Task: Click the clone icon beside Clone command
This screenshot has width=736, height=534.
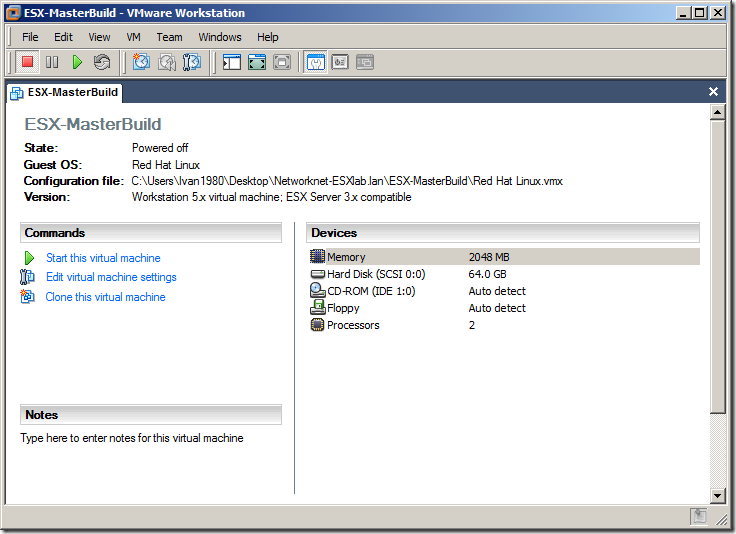Action: tap(27, 297)
